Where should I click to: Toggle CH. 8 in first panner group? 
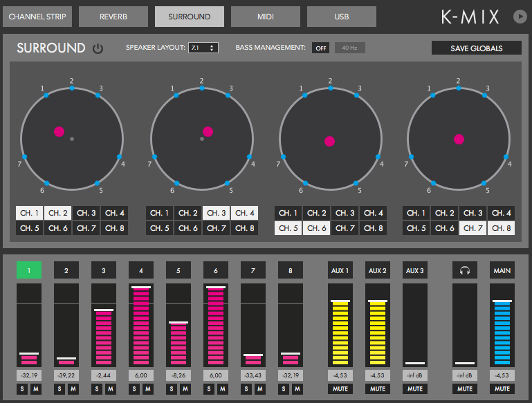coord(114,228)
